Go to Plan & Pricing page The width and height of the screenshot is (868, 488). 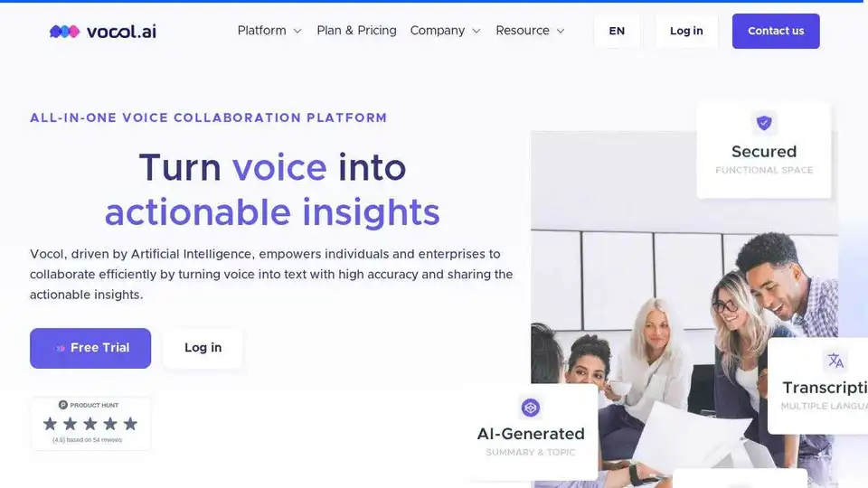click(x=356, y=31)
